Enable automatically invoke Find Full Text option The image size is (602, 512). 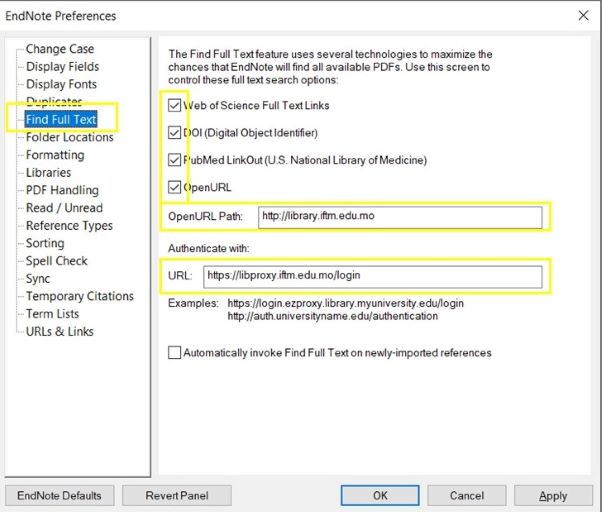(175, 352)
